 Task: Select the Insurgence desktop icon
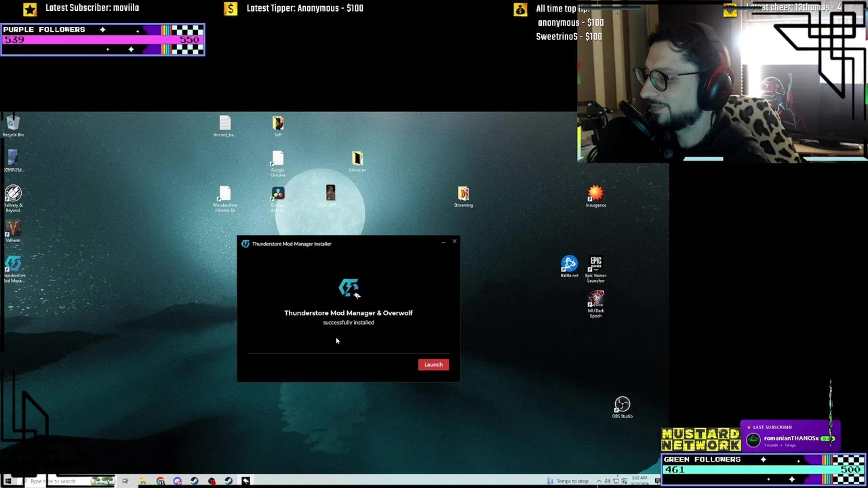[x=595, y=197]
